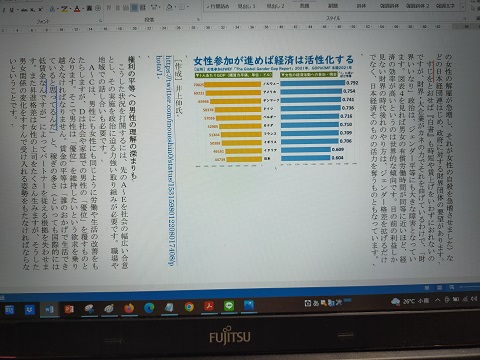Align paragraph text right
480x360 pixels.
(126, 8)
